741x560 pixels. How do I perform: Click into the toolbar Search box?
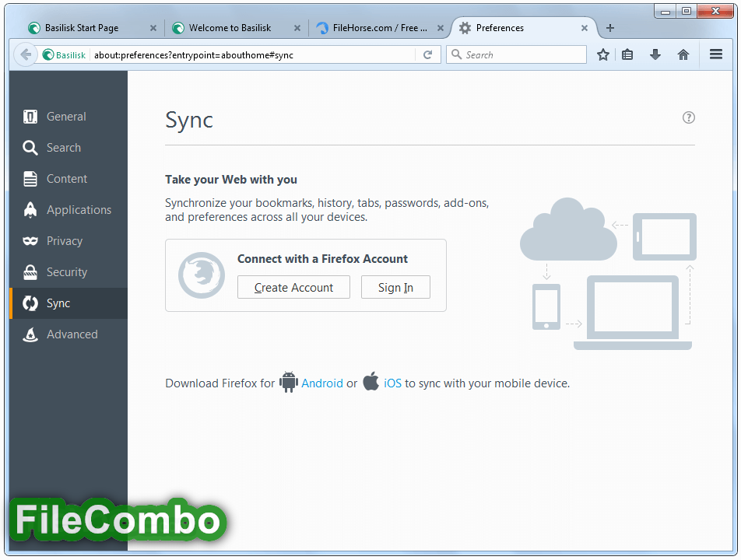pyautogui.click(x=516, y=54)
